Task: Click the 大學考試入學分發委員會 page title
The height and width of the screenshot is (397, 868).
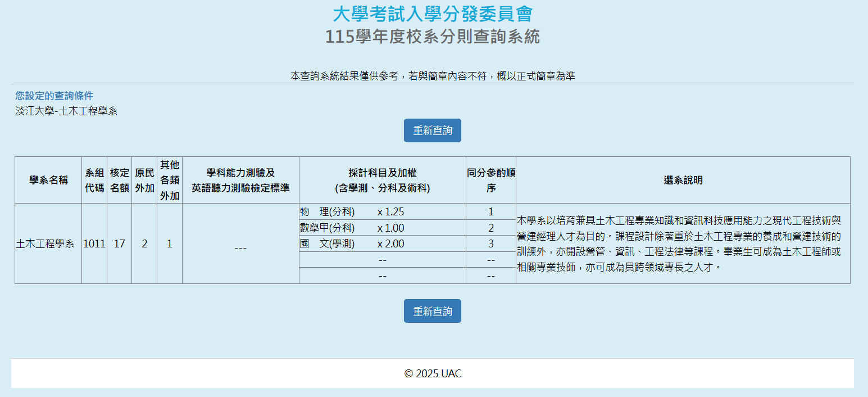Action: point(433,13)
